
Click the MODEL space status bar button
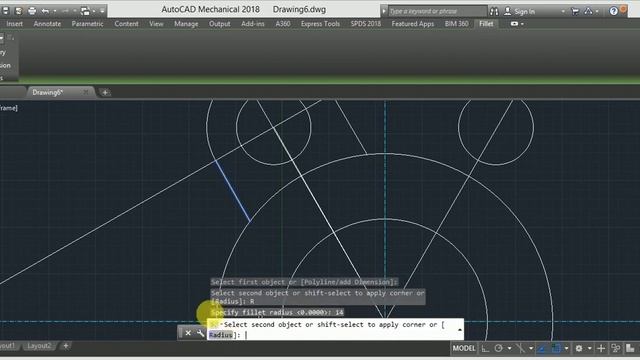coord(464,348)
